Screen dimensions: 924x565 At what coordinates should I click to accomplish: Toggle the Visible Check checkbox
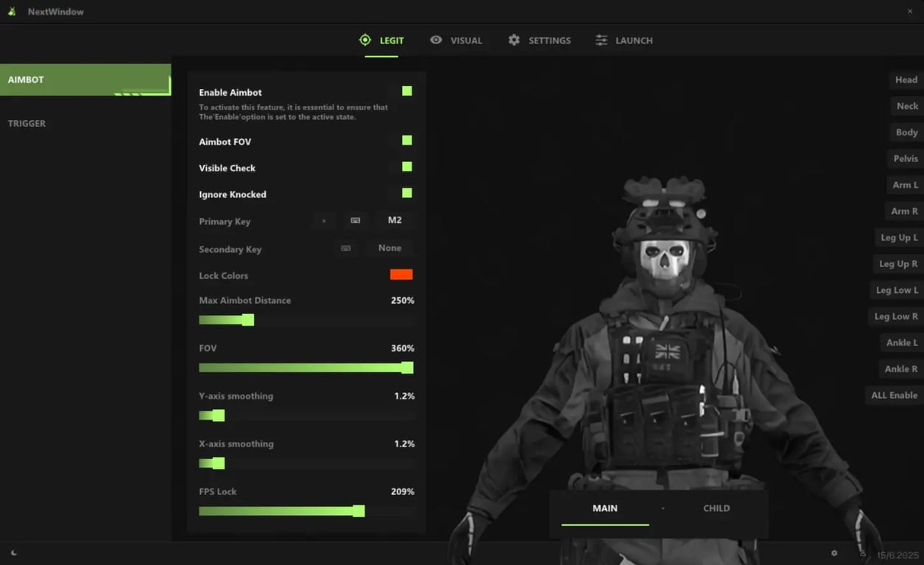pos(406,167)
